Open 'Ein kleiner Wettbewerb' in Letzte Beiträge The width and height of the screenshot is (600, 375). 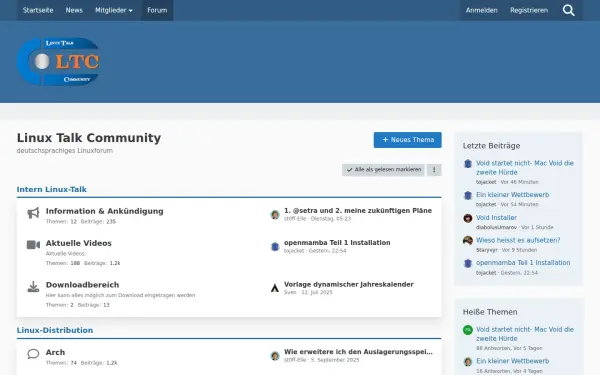tap(512, 195)
